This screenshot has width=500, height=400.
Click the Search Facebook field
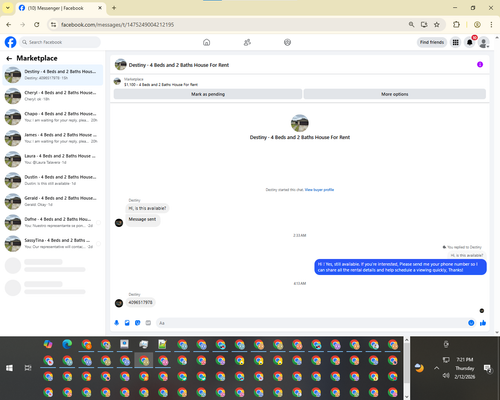click(60, 42)
